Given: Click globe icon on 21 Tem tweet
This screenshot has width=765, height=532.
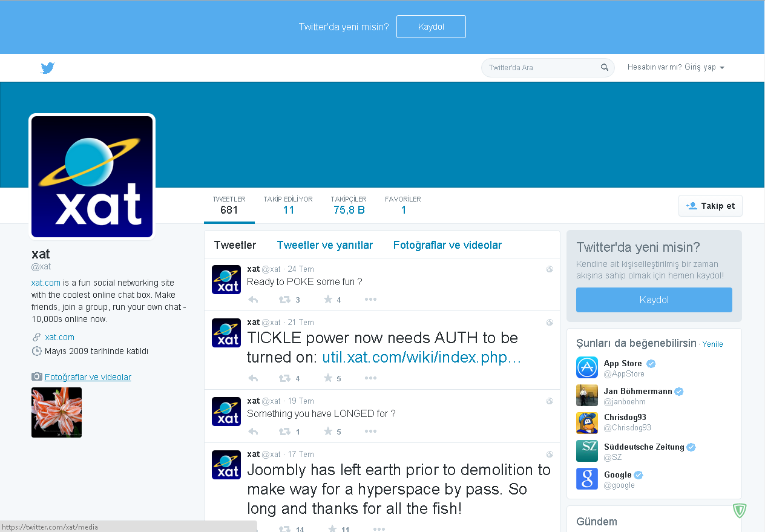Looking at the screenshot, I should click(x=550, y=323).
